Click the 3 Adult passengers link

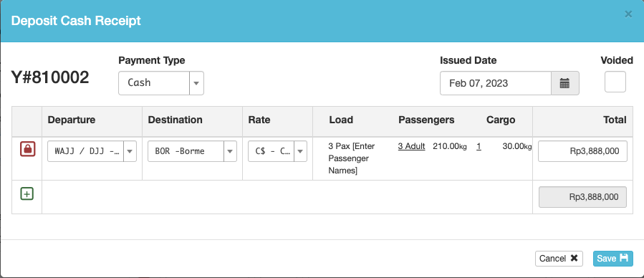tap(411, 146)
